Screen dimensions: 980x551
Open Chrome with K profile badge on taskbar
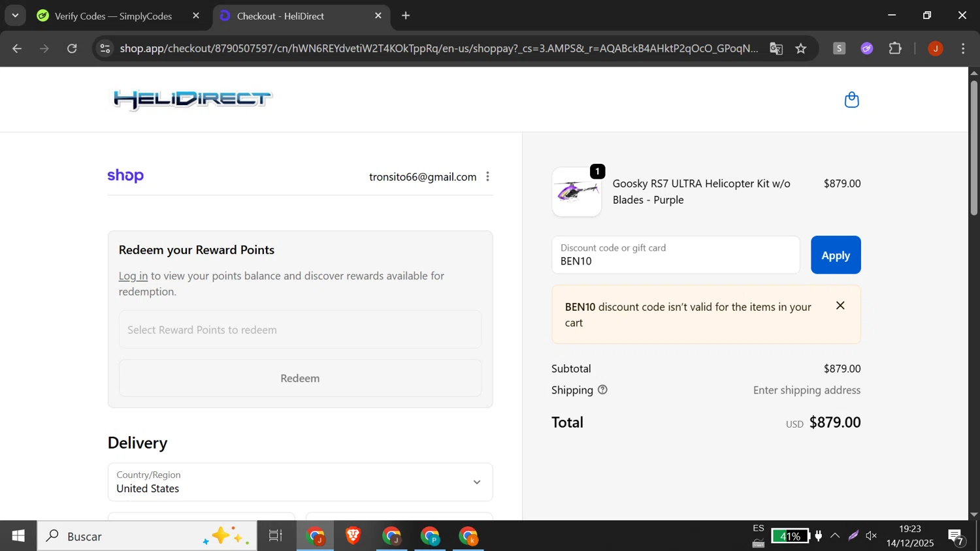click(x=469, y=536)
